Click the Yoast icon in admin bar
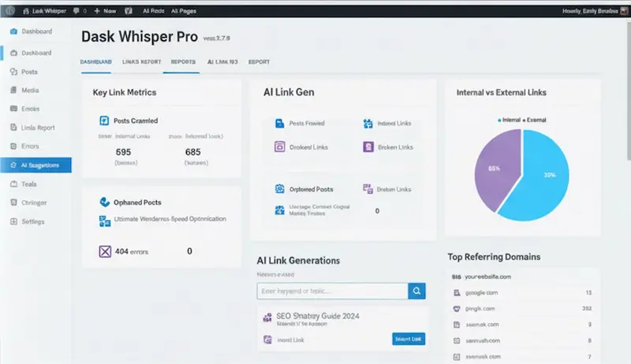This screenshot has height=364, width=631. tap(129, 11)
